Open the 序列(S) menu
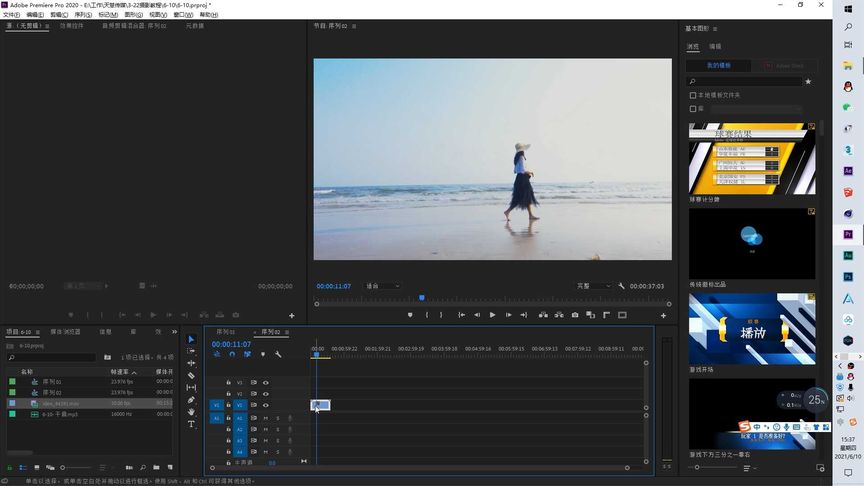Image resolution: width=864 pixels, height=486 pixels. 83,15
